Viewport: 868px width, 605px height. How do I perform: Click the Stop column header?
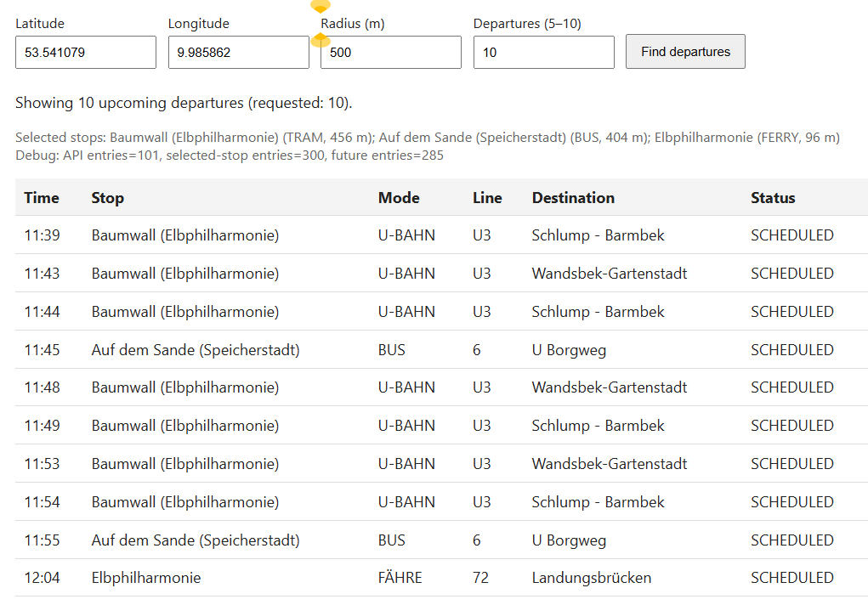click(107, 198)
